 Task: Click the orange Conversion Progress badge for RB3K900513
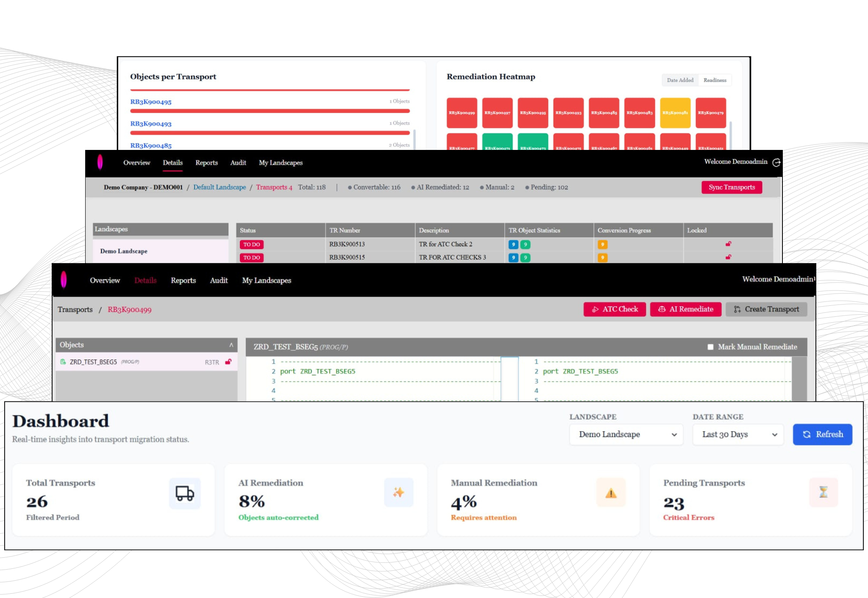603,244
